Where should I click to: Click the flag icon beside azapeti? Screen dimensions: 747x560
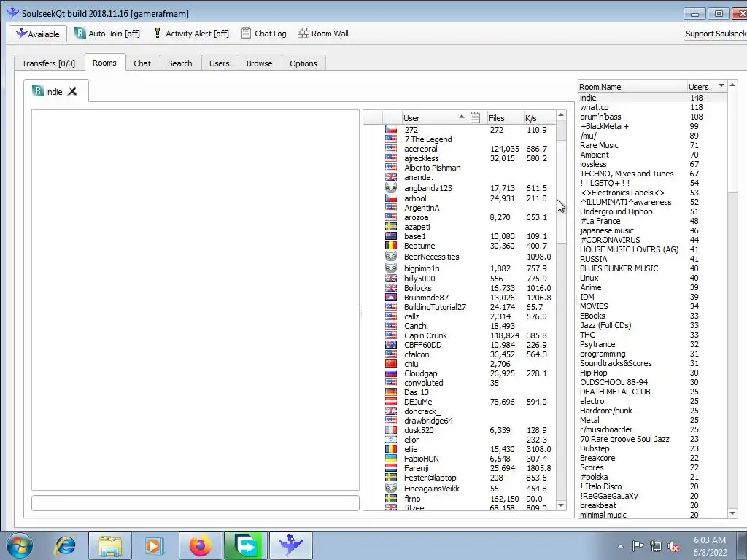[x=391, y=227]
